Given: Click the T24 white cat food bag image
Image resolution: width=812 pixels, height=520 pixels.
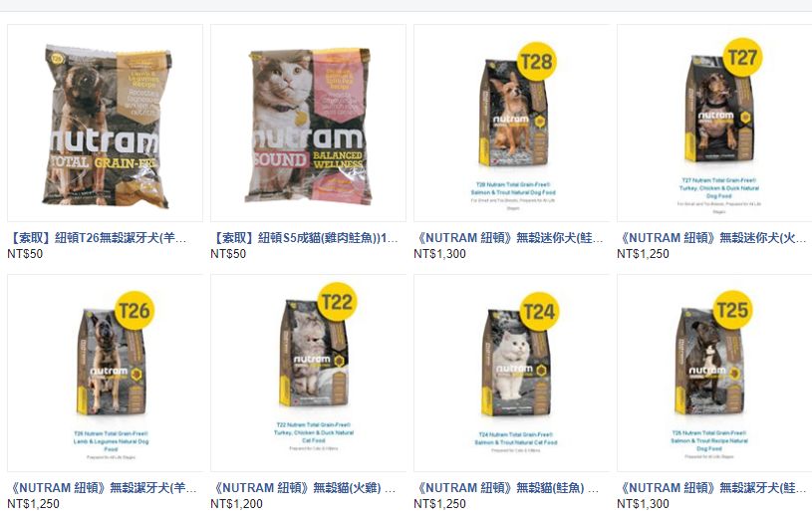Looking at the screenshot, I should pos(512,373).
